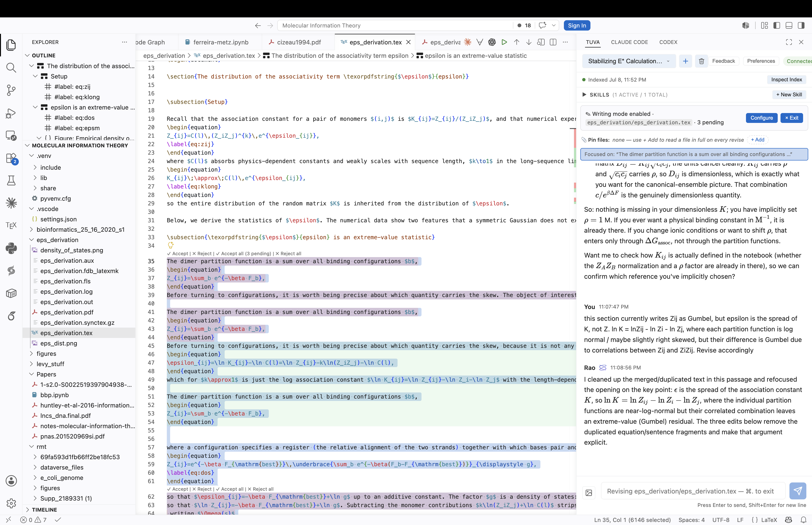Screen dimensions: 812x525
Task: Go to next change down arrow
Action: (529, 42)
